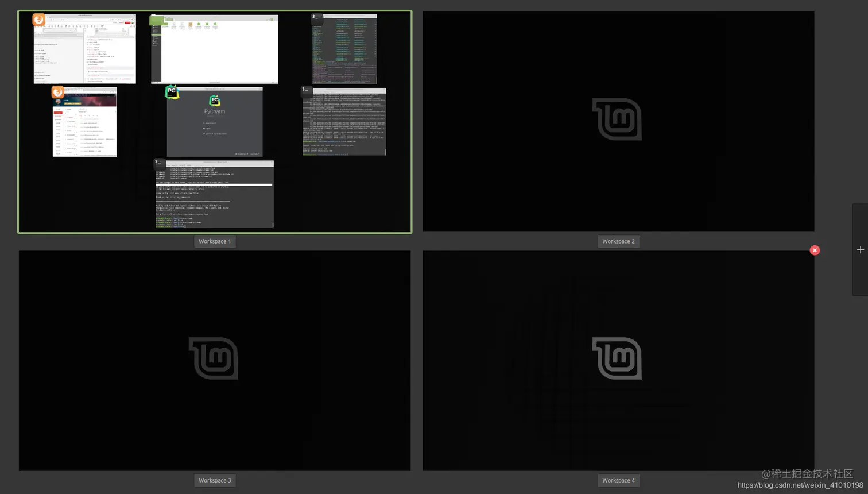
Task: Switch to the empty Workspace 2 preview
Action: [618, 122]
